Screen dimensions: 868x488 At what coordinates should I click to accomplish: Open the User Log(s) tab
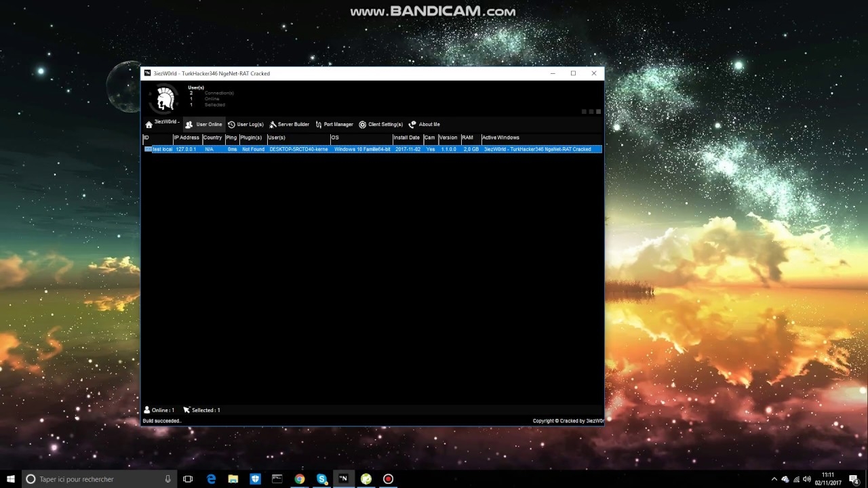[245, 125]
